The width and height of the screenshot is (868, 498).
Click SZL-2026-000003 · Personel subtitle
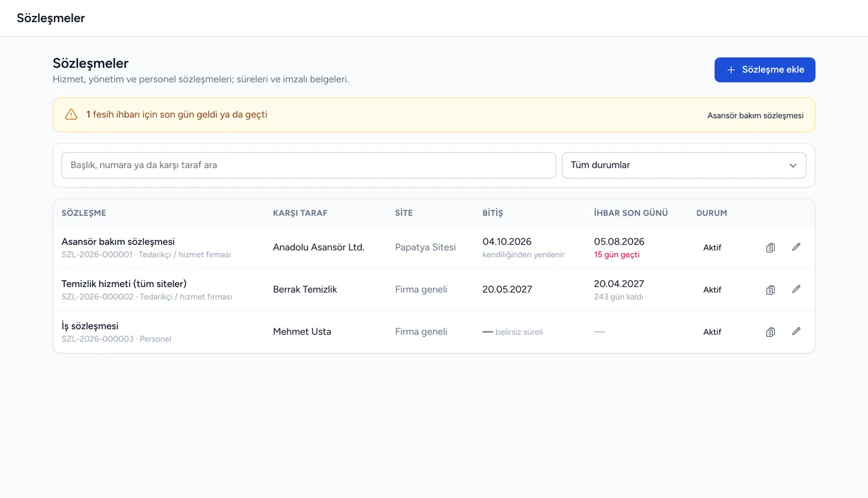pyautogui.click(x=116, y=339)
